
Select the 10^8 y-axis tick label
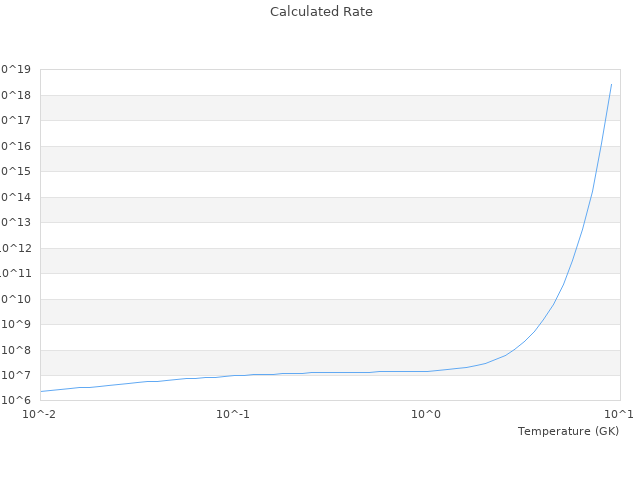[16, 350]
